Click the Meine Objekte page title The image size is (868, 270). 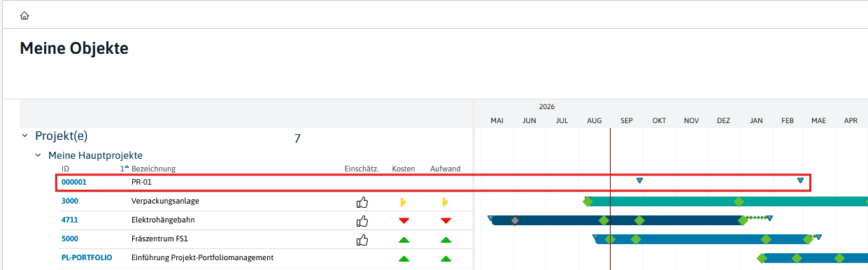tap(74, 48)
